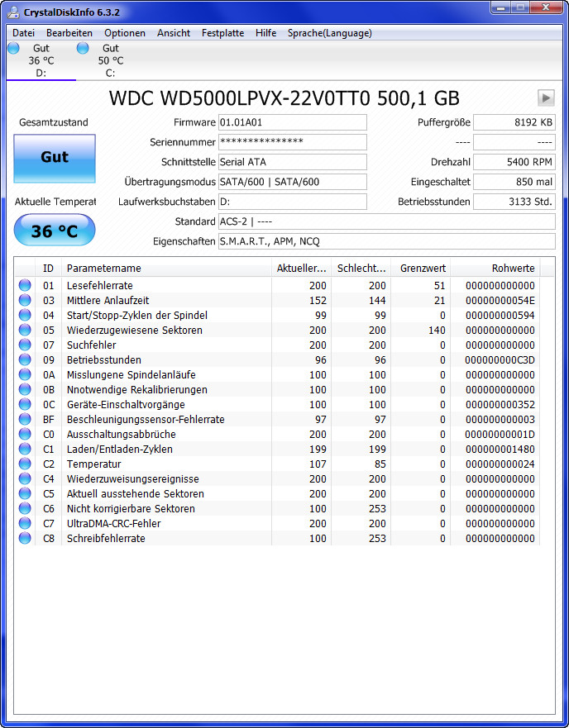Click status orb of Start/Stopp-Zyklen row
Screen dimensions: 569x728
coord(25,316)
